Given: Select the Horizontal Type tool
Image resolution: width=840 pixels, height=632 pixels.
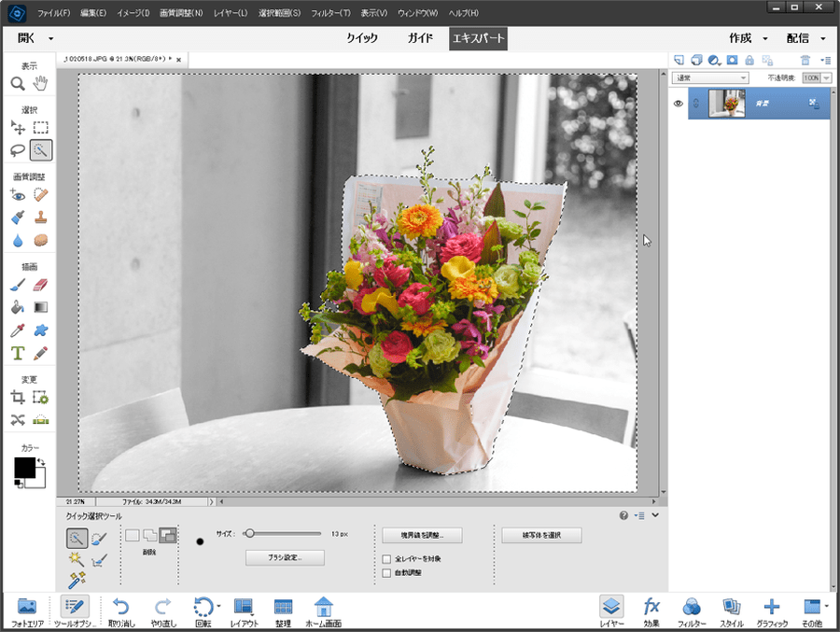Looking at the screenshot, I should pos(18,353).
